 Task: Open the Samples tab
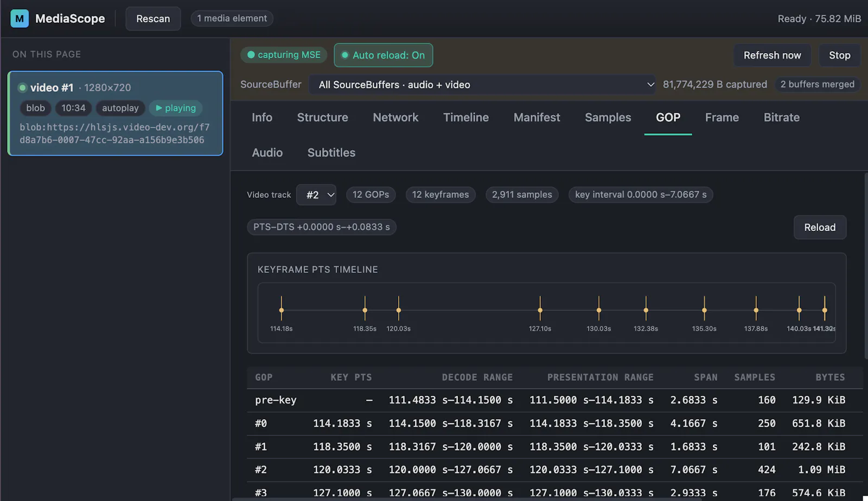click(608, 118)
